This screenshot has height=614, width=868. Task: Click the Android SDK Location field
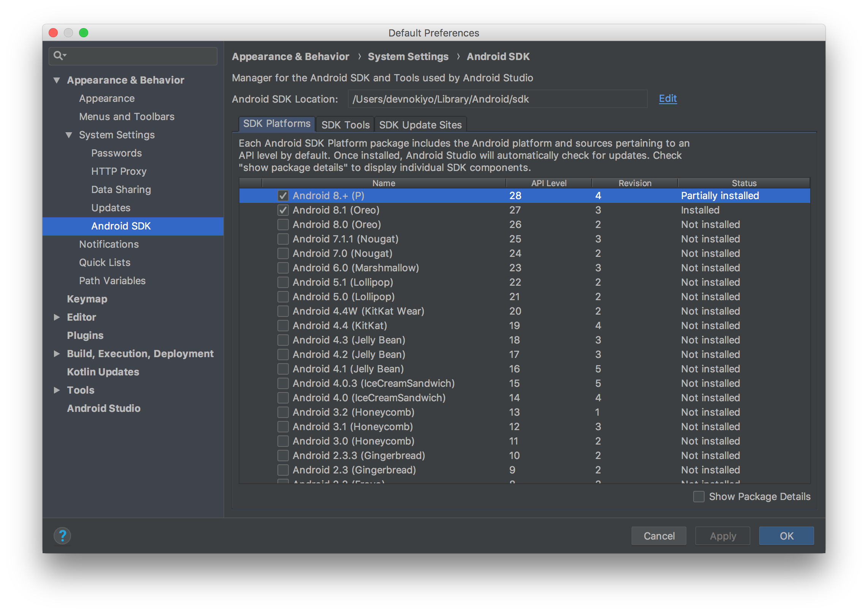[x=497, y=99]
